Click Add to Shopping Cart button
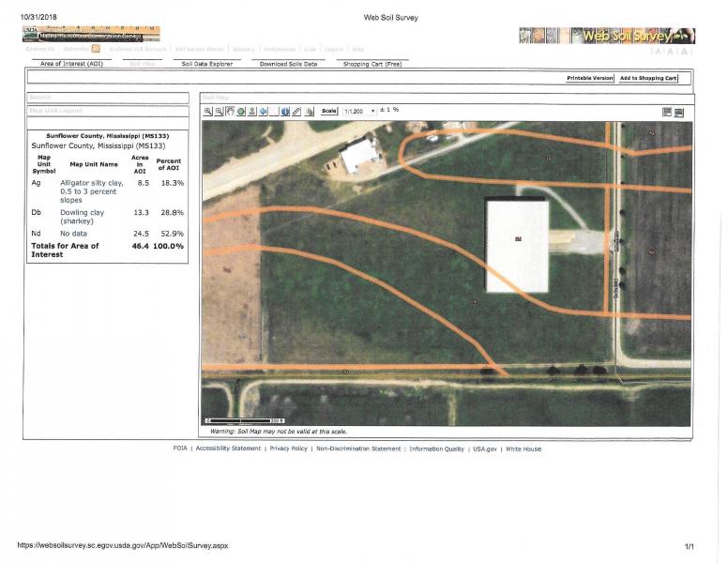This screenshot has width=728, height=563. [648, 78]
